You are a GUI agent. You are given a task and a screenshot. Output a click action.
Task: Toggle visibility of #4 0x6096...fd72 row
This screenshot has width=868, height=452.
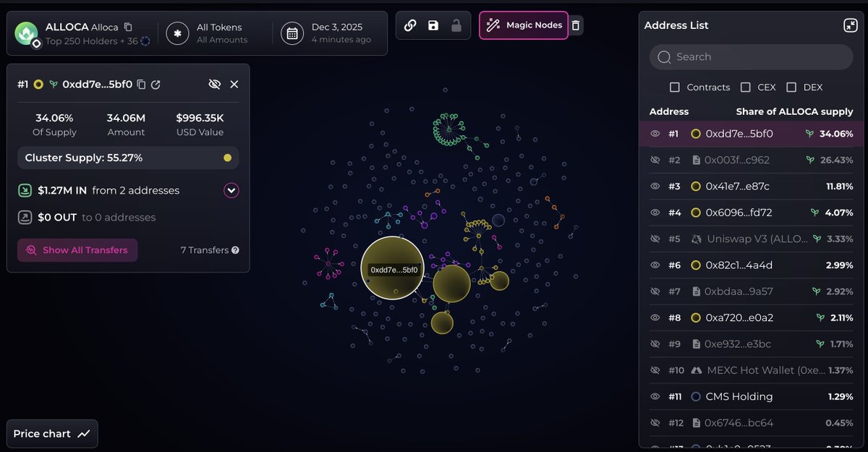[x=655, y=213]
